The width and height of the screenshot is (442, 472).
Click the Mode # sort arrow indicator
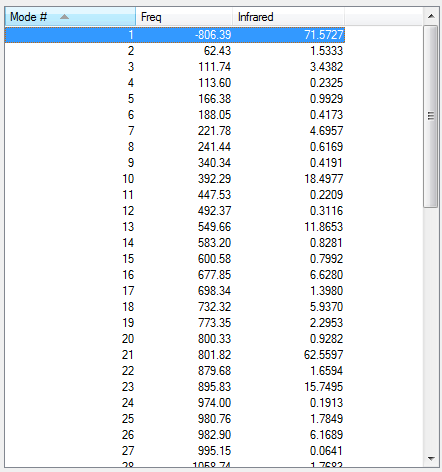tap(64, 17)
